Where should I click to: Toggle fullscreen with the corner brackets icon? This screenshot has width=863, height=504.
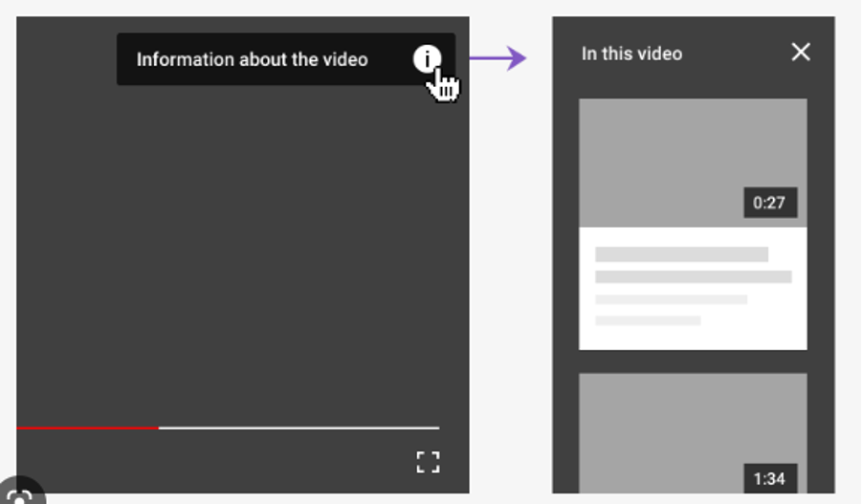[x=429, y=462]
